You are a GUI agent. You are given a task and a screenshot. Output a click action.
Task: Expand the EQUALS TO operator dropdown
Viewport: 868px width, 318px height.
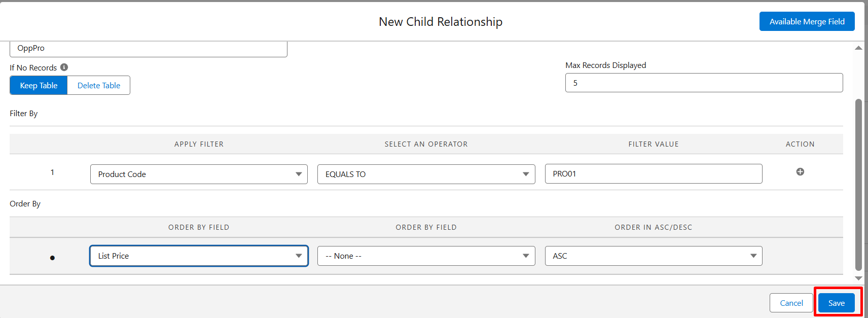click(x=426, y=174)
